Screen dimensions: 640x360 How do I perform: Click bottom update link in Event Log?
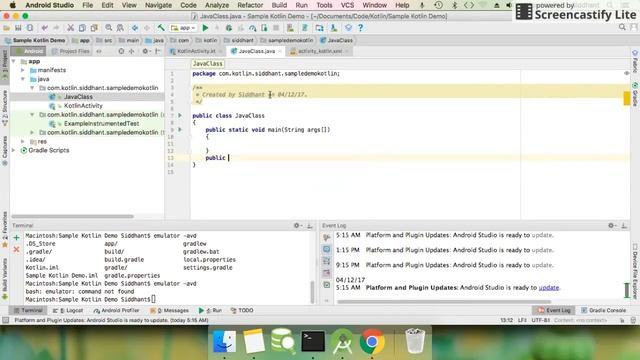549,288
